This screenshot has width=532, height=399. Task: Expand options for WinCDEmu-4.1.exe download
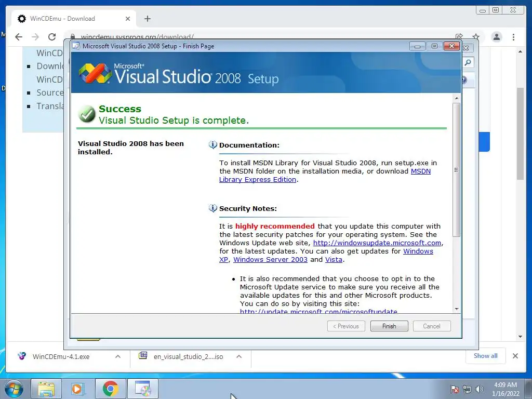[118, 356]
